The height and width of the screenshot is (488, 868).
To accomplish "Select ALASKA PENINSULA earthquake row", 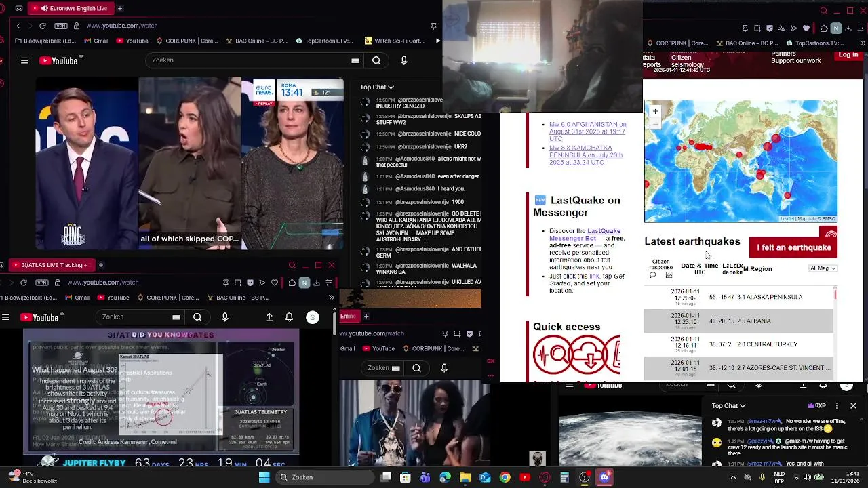I will 738,297.
